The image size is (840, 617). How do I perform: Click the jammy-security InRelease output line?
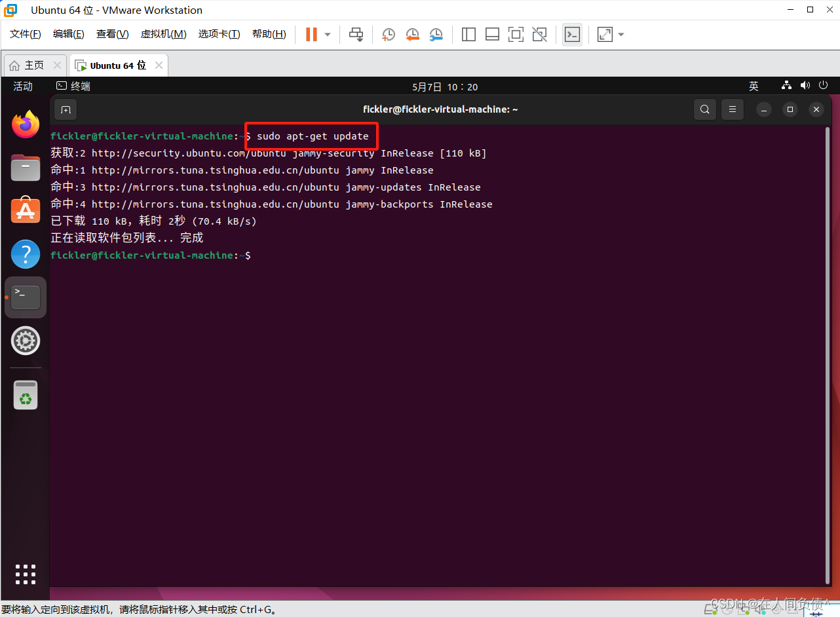click(269, 153)
